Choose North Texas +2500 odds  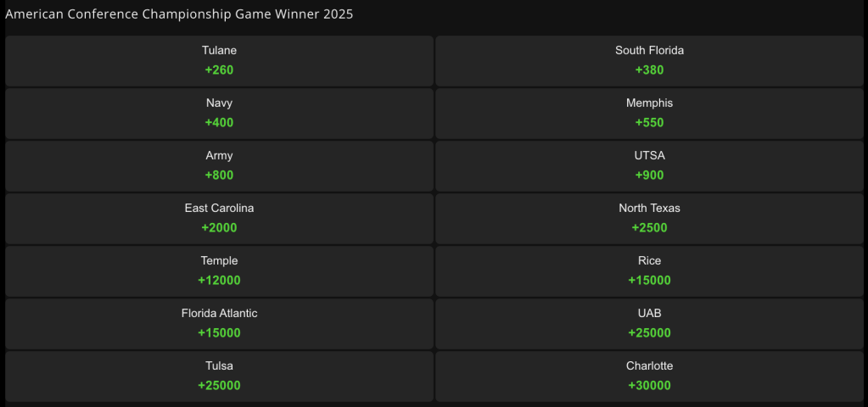tap(649, 219)
